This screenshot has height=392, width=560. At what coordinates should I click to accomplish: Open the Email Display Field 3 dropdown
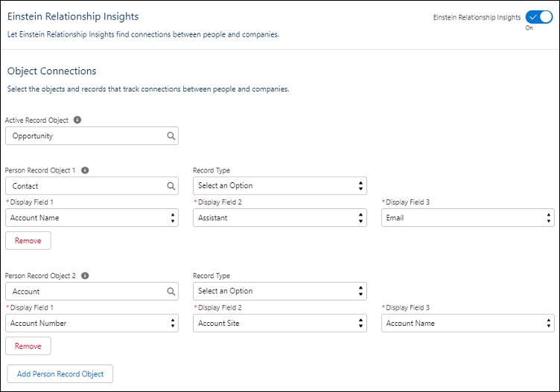(468, 218)
